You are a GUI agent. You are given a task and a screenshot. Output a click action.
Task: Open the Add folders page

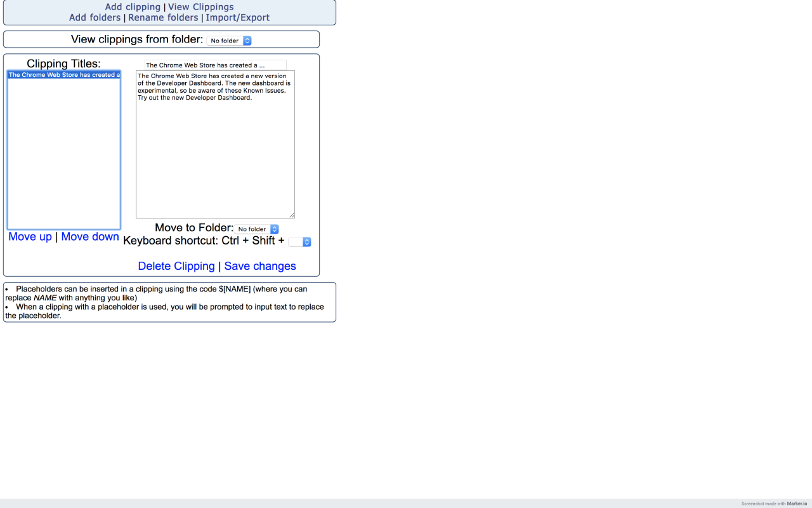pyautogui.click(x=95, y=18)
